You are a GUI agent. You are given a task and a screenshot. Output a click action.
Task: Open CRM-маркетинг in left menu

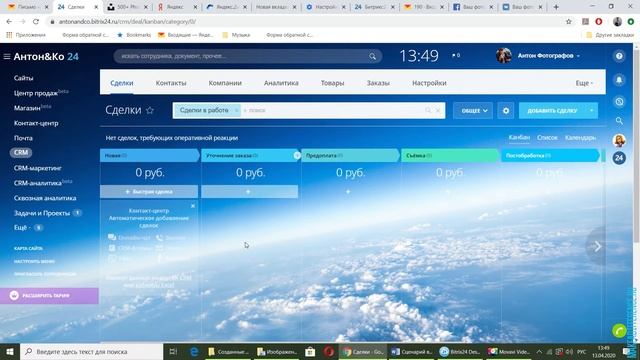(38, 168)
